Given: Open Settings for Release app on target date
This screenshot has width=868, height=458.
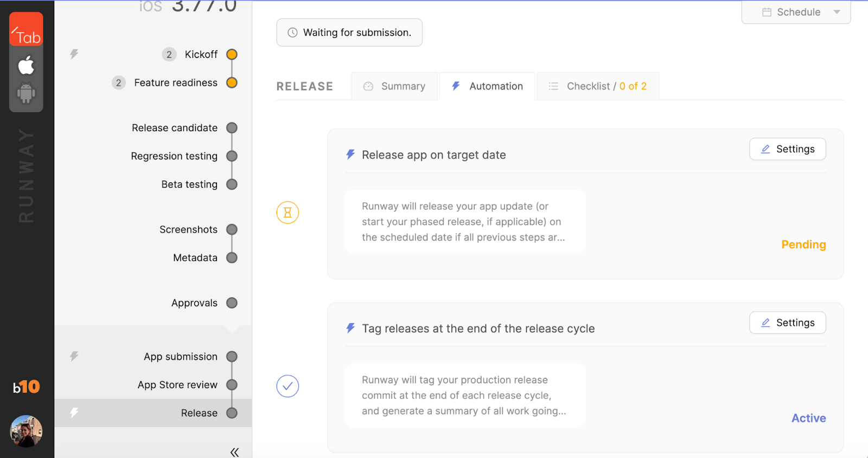Looking at the screenshot, I should coord(787,149).
